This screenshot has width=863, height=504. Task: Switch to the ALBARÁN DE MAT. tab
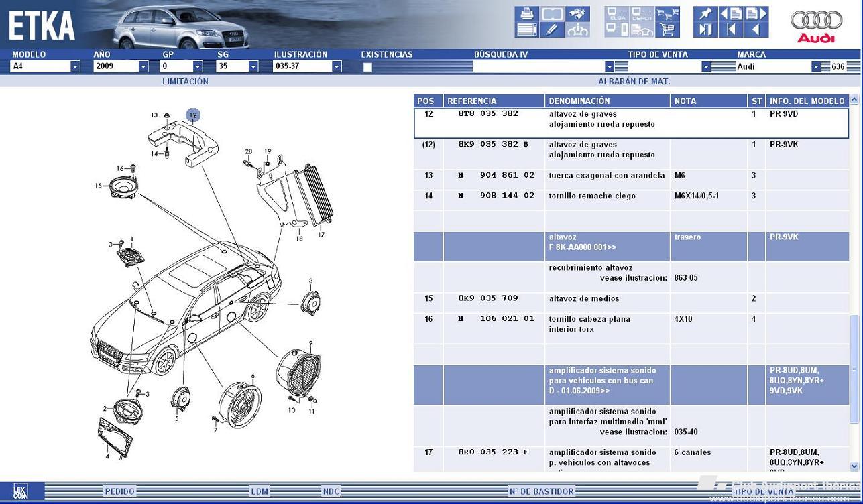634,82
